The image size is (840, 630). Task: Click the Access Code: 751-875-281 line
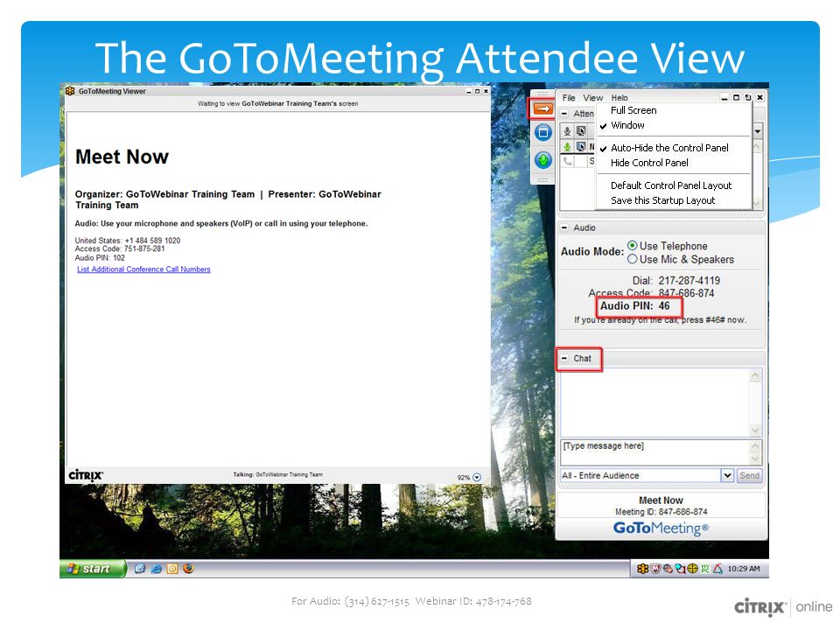click(x=120, y=248)
